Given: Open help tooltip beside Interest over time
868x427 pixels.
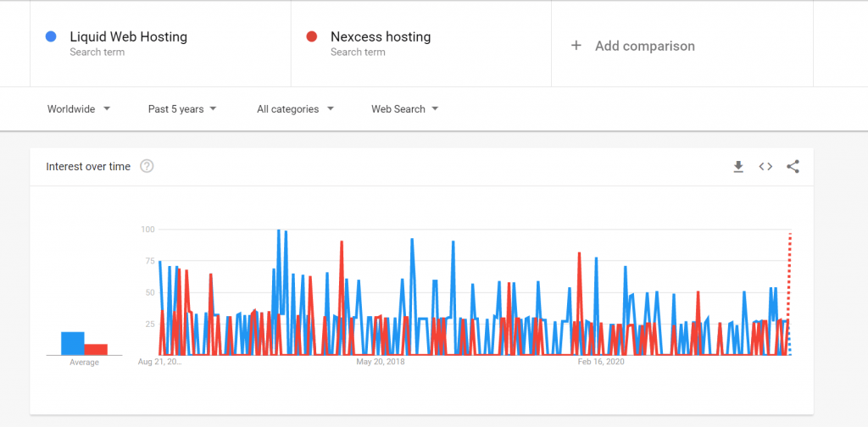Looking at the screenshot, I should coord(147,166).
